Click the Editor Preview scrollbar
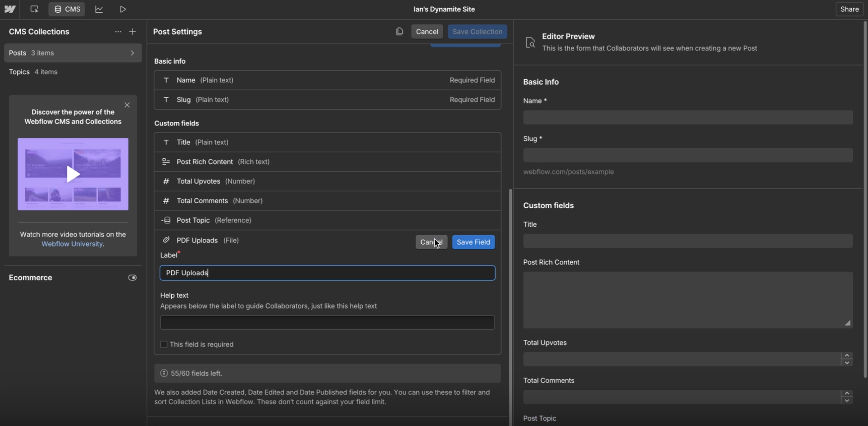The image size is (868, 426). tap(865, 199)
